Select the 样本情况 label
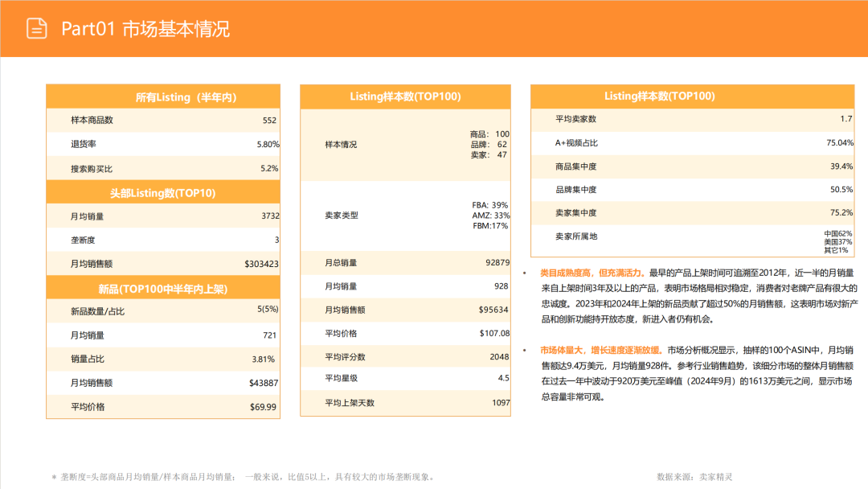The height and width of the screenshot is (489, 868). pos(341,145)
